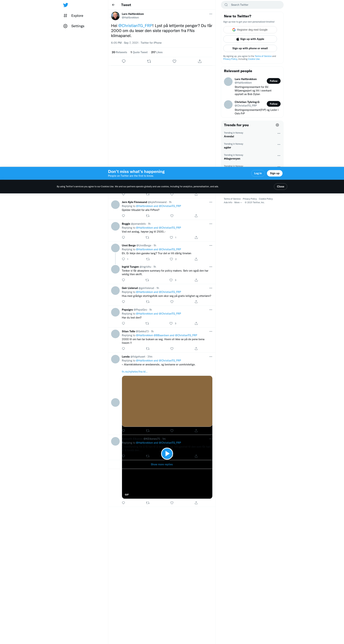The image size is (344, 644).
Task: Open Settings from the sidebar
Action: 74,26
